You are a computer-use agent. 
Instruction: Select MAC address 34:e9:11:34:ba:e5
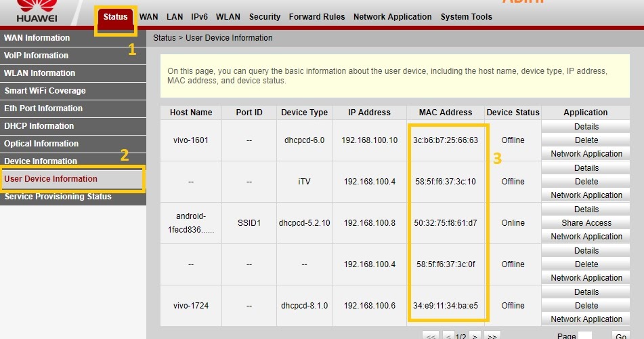point(445,306)
